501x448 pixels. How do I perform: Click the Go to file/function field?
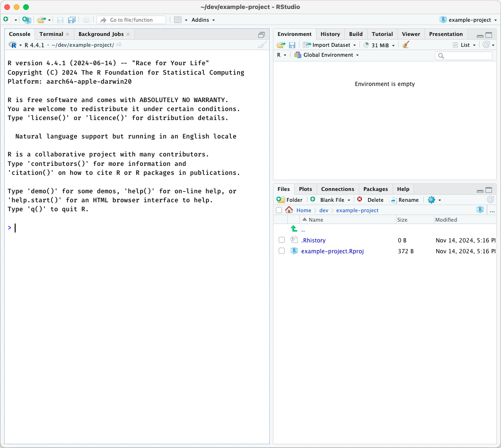click(x=132, y=20)
